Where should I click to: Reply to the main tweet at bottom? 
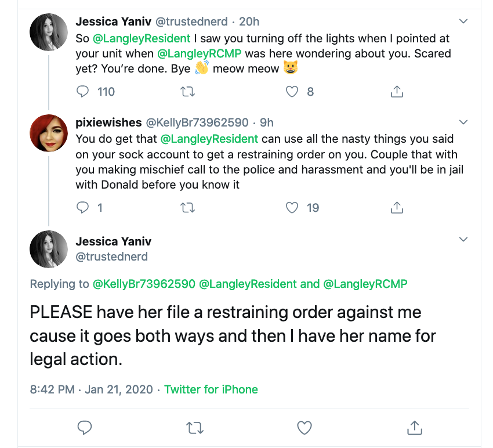pyautogui.click(x=85, y=428)
